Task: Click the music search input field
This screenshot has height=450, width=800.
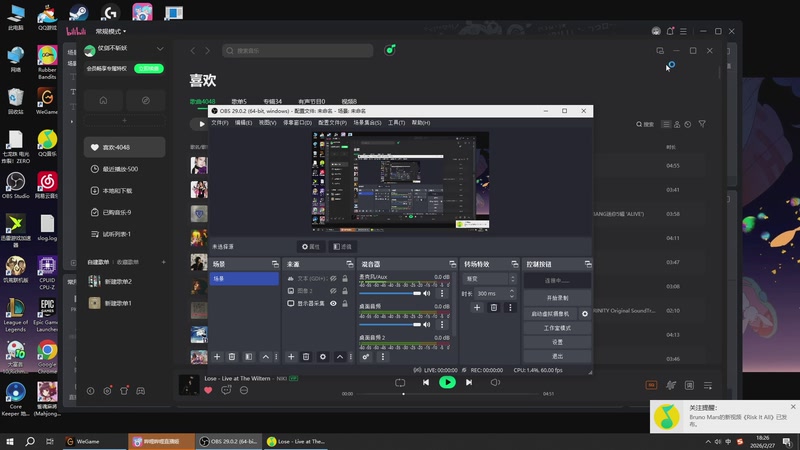Action: pos(297,51)
